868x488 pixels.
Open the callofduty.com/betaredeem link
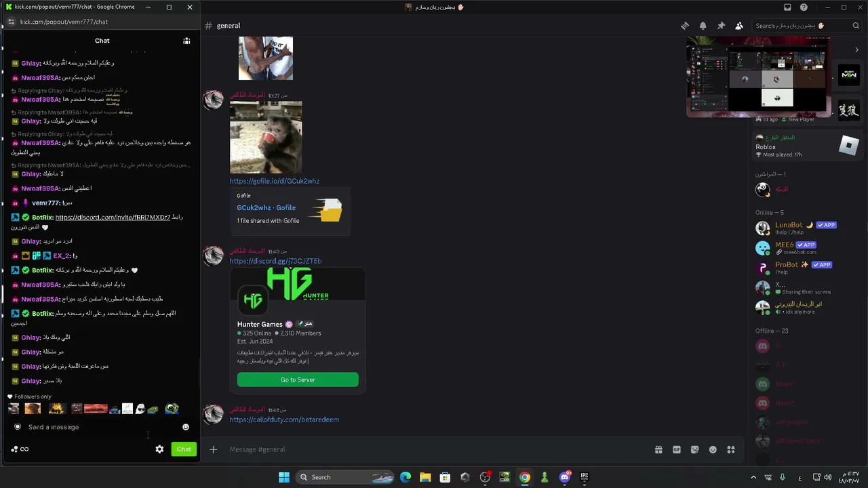tap(284, 420)
